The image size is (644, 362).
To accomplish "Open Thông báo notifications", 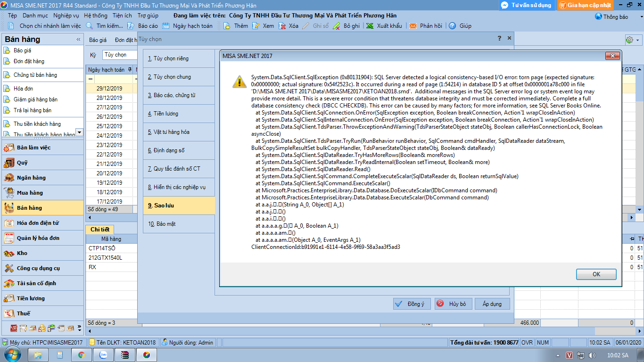I will 611,16.
